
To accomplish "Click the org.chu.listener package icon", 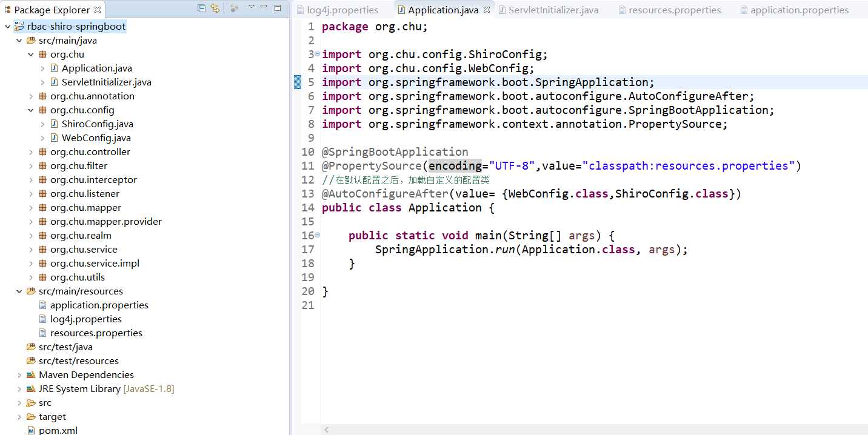I will click(42, 194).
